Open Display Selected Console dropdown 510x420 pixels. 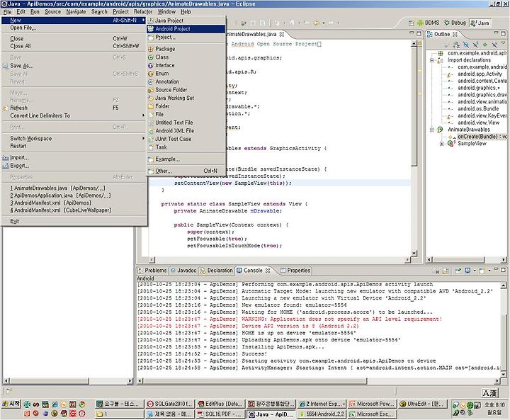[x=475, y=271]
